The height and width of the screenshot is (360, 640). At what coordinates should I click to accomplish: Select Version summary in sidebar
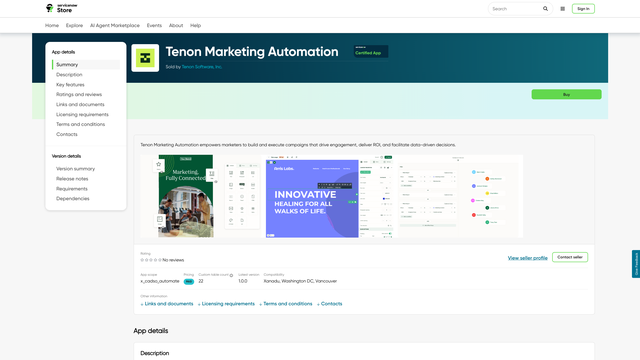tap(76, 169)
